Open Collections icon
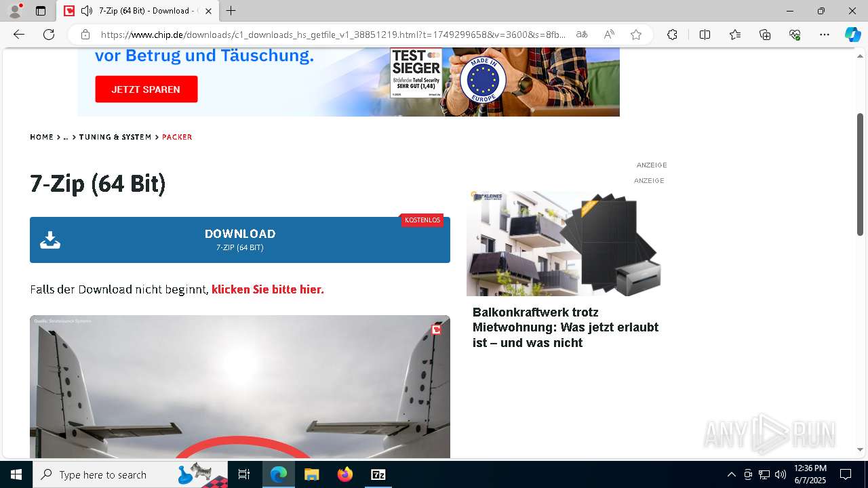Viewport: 868px width, 488px height. [x=765, y=35]
